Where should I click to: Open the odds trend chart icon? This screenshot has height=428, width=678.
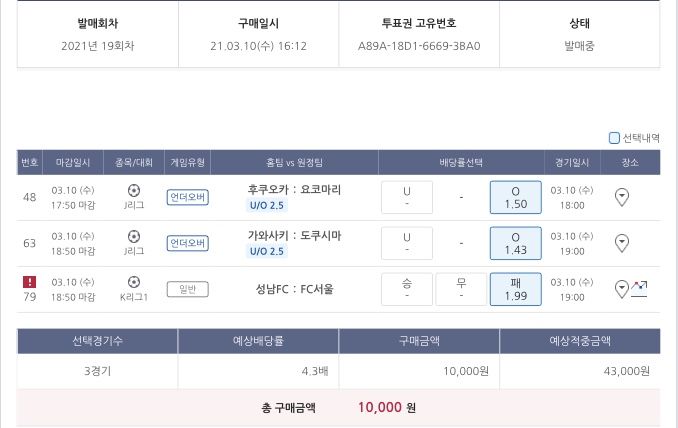tap(640, 289)
